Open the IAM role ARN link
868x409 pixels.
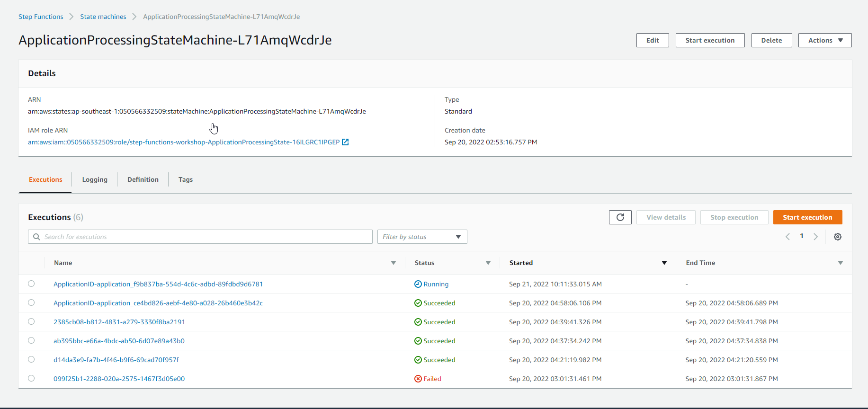pyautogui.click(x=184, y=142)
